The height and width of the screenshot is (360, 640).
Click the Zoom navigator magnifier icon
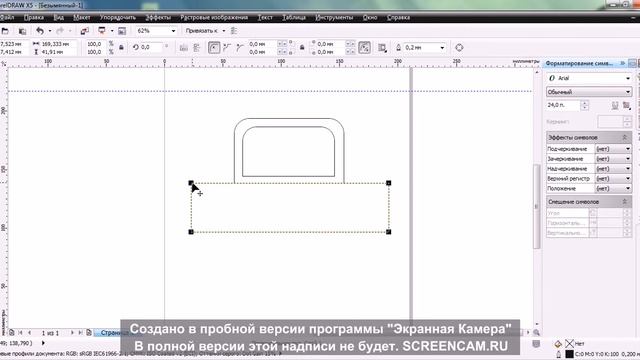536,332
